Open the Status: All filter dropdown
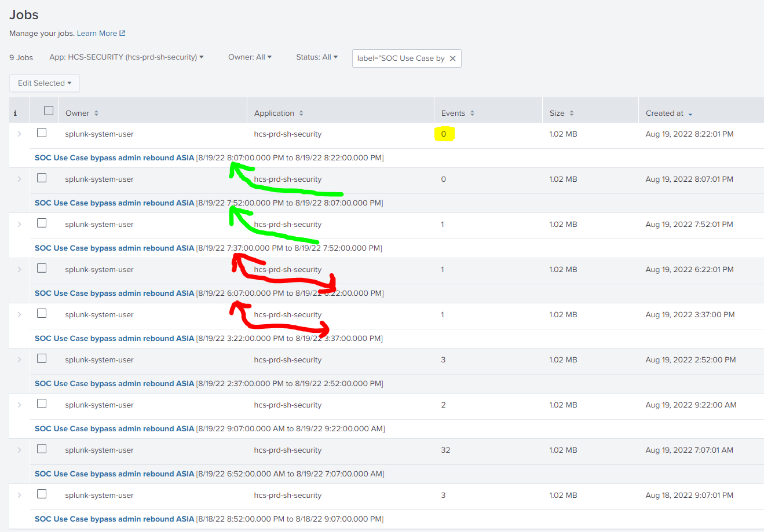The width and height of the screenshot is (764, 532). tap(316, 57)
